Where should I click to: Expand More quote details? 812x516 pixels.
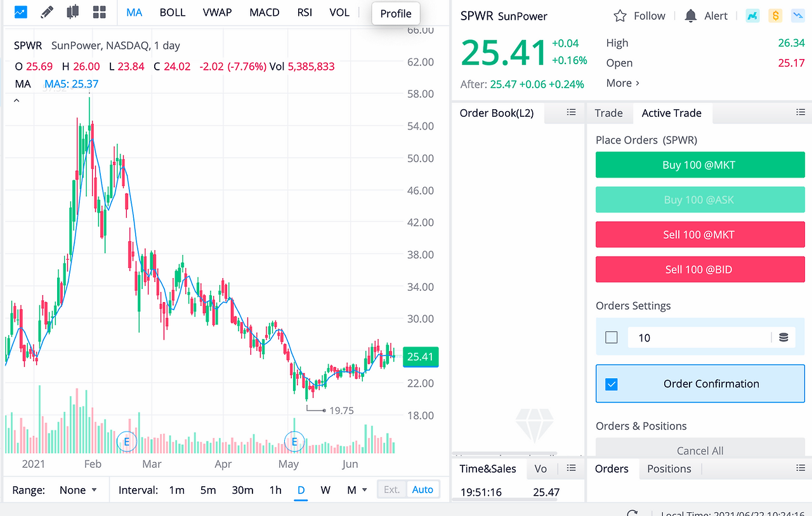[x=623, y=83]
